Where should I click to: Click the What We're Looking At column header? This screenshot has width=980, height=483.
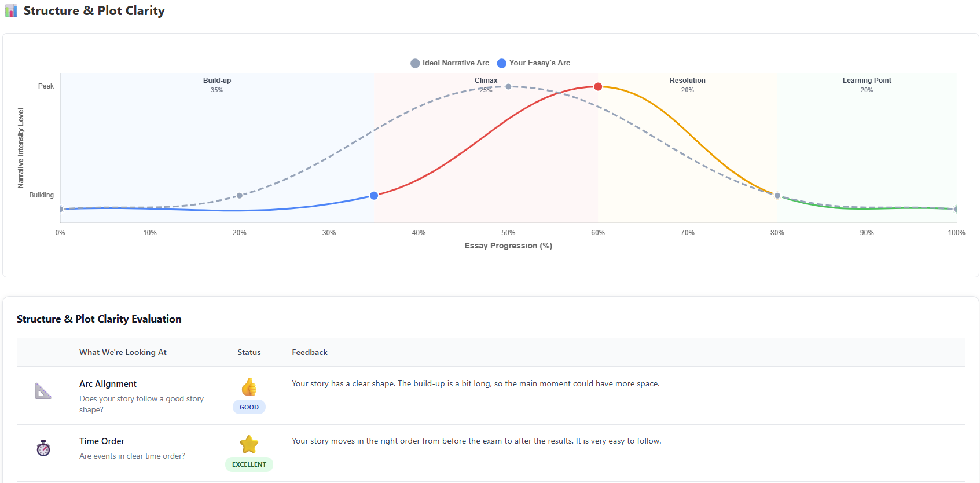pyautogui.click(x=123, y=352)
